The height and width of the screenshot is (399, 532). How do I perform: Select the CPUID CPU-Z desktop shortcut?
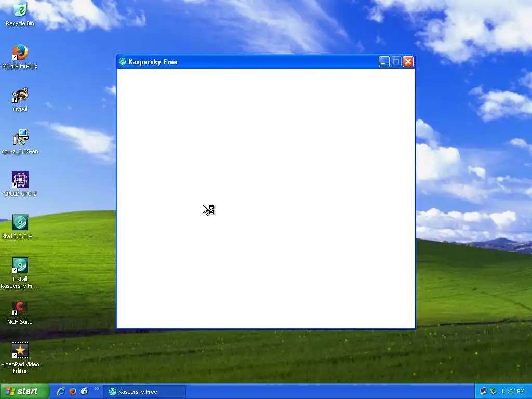(20, 180)
